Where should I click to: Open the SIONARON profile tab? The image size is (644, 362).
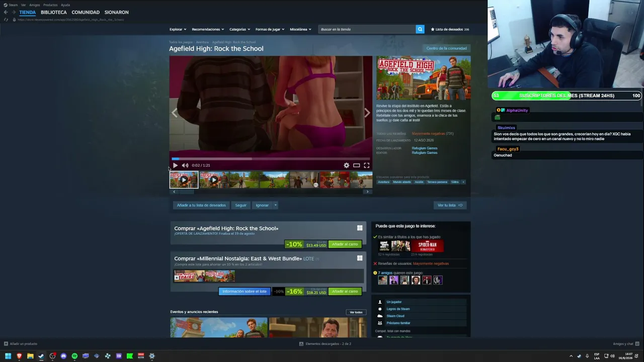tap(117, 12)
